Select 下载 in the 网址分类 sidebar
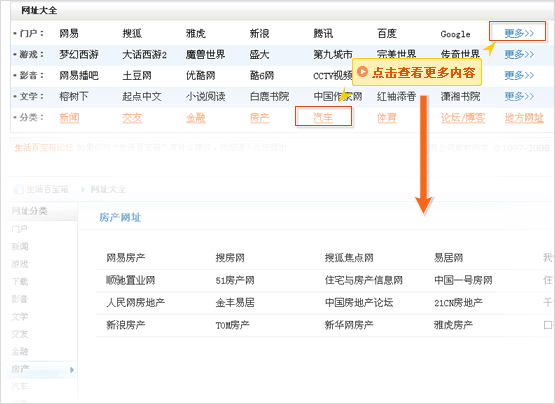The height and width of the screenshot is (404, 555). coord(19,281)
